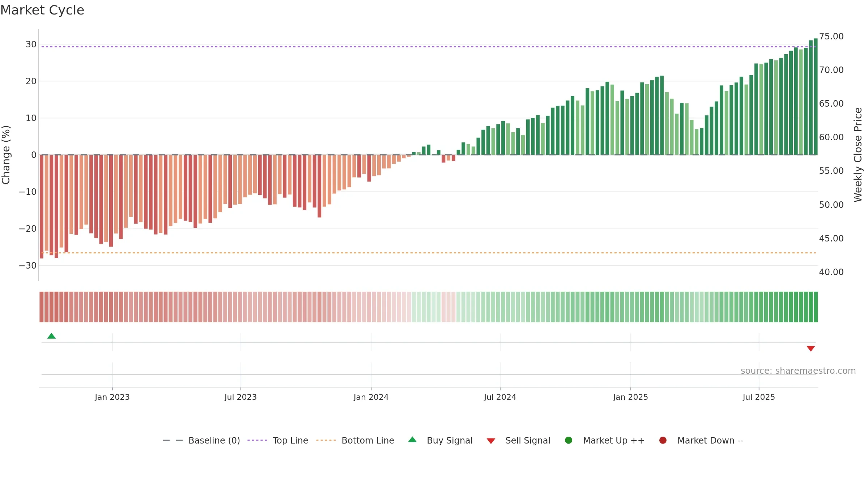Click the 55.00 right axis value
This screenshot has width=868, height=488.
(831, 171)
